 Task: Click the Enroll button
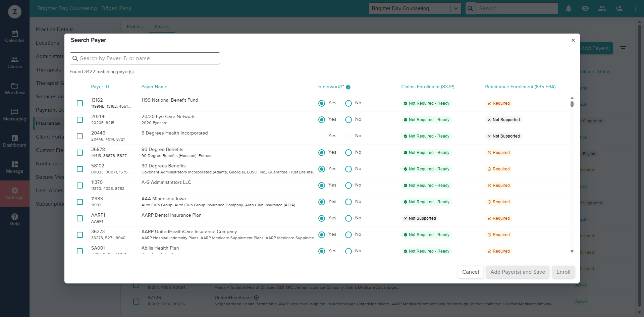click(563, 272)
